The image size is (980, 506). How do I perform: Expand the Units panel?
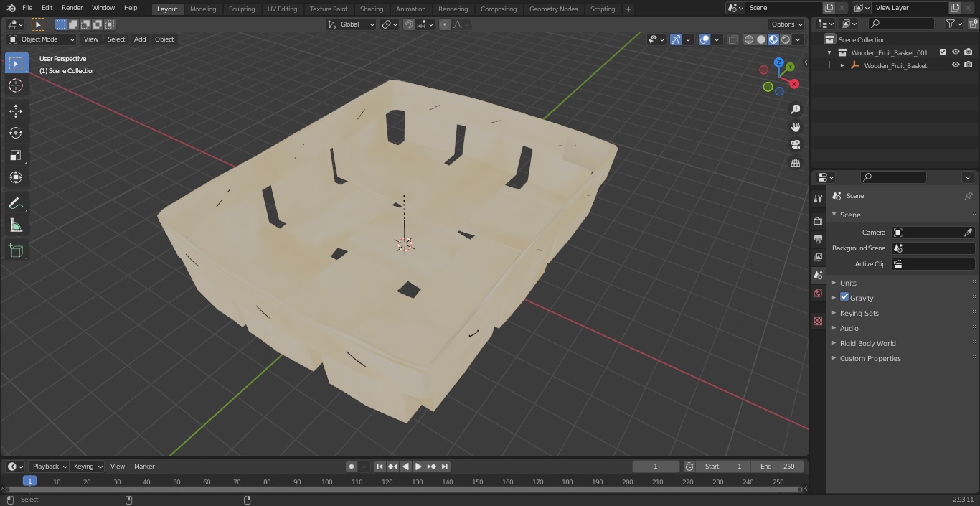click(x=848, y=283)
